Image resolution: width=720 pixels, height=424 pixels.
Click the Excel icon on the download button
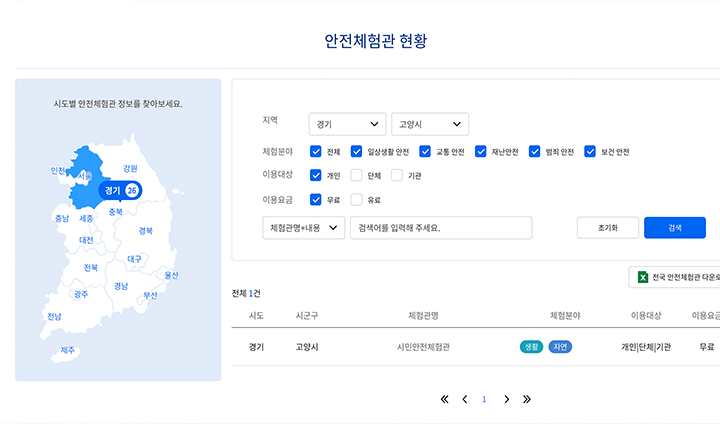point(643,277)
